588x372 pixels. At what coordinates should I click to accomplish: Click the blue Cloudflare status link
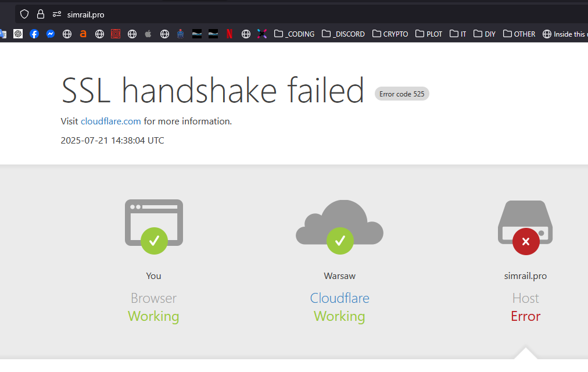(339, 298)
